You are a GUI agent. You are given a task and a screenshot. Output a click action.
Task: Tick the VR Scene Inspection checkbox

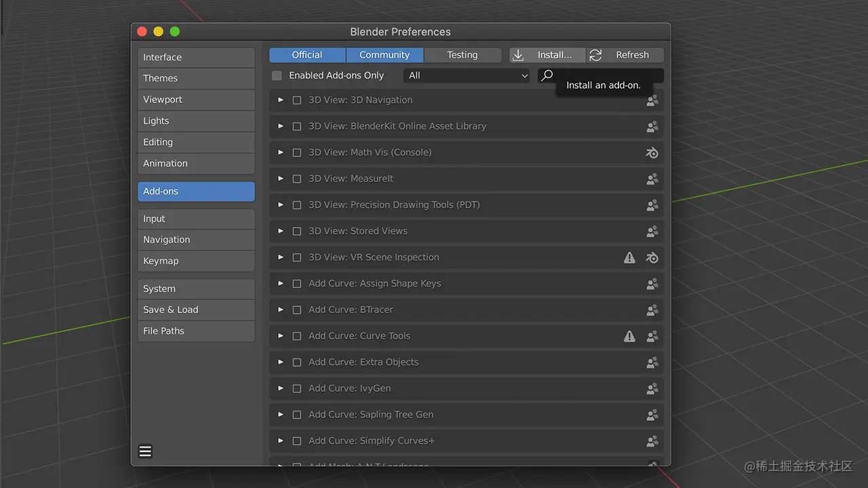tap(297, 258)
